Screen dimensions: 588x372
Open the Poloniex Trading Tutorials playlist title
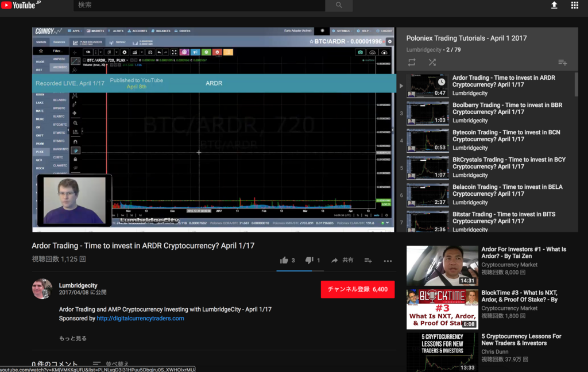466,38
